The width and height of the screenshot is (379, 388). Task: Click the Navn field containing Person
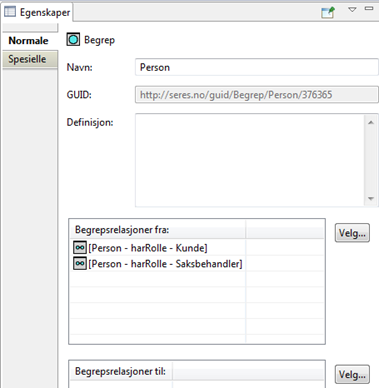point(257,67)
